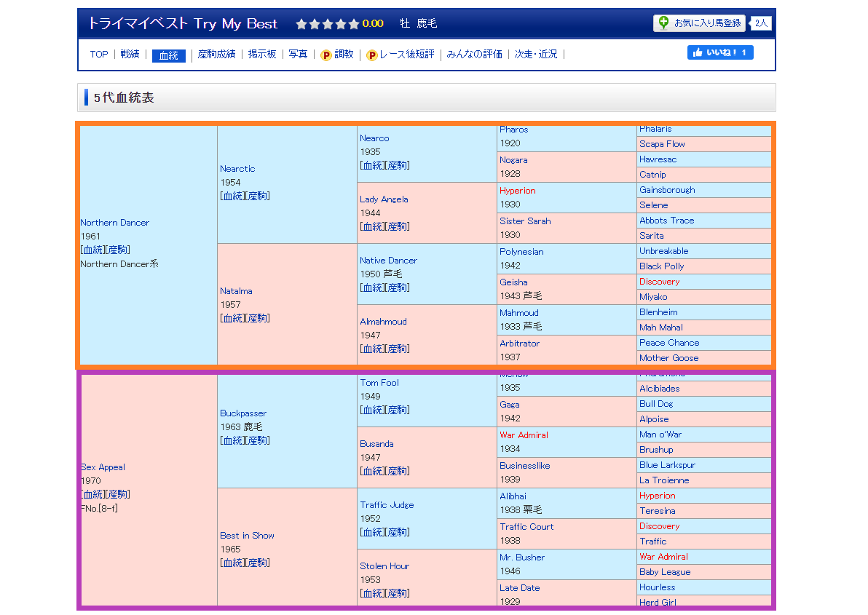
Task: Open the Almahmoud horse link
Action: point(383,321)
